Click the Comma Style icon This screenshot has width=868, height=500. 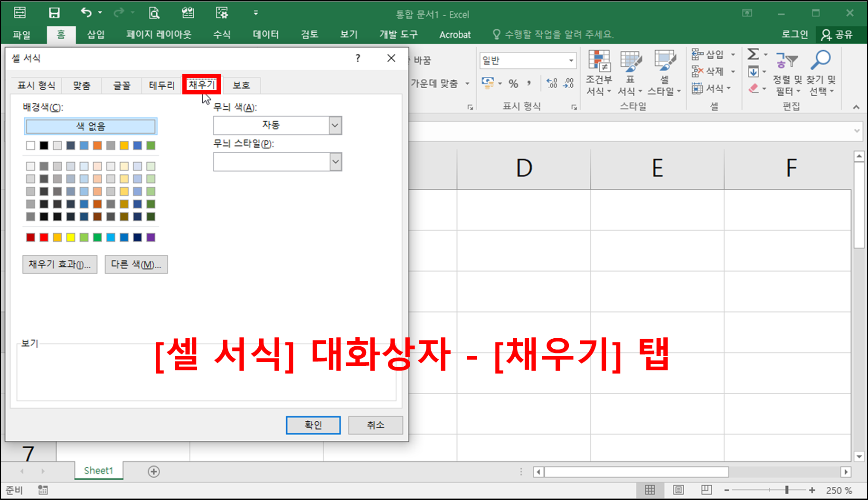point(529,83)
